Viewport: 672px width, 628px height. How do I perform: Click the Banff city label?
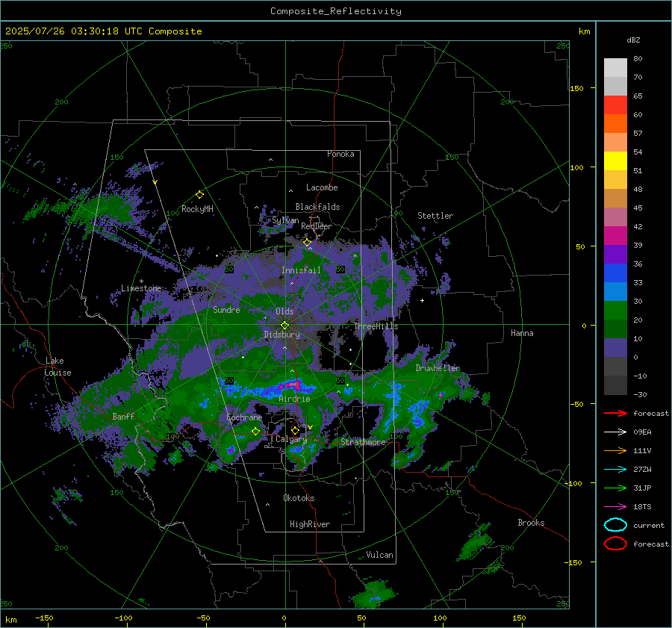pos(123,416)
